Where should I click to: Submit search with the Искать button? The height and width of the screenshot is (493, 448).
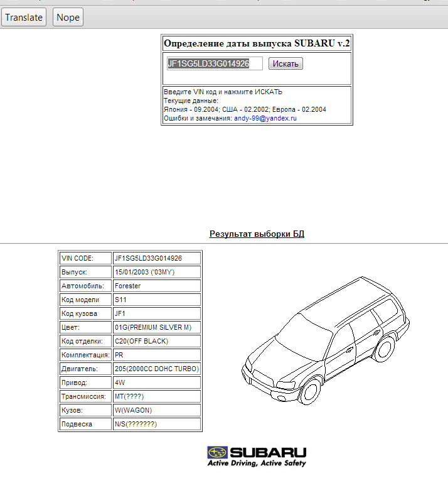pos(285,63)
